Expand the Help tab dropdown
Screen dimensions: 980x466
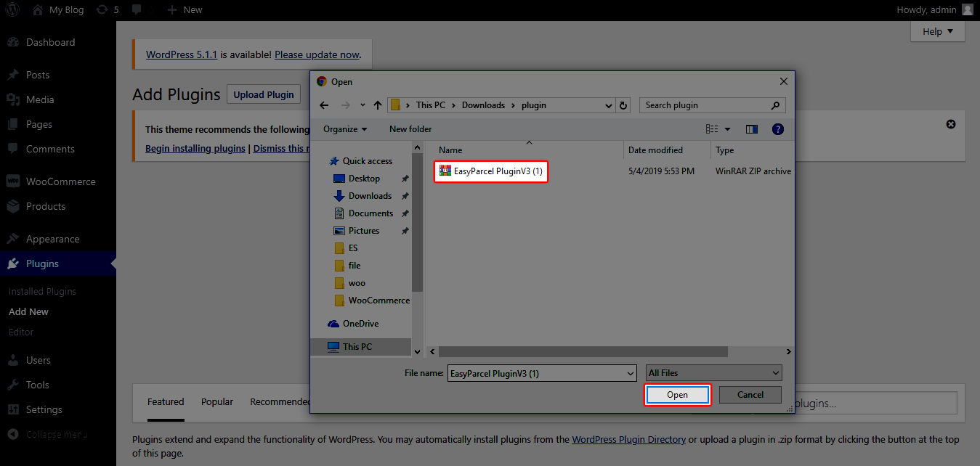point(938,31)
